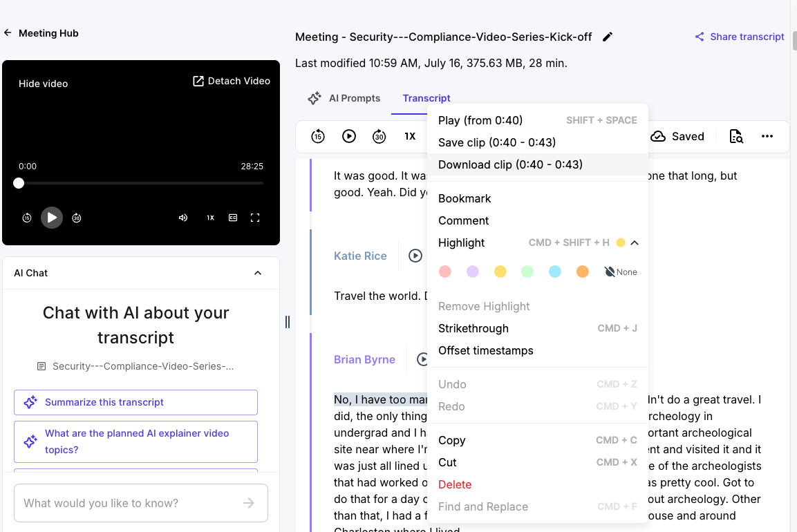
Task: Skip forward 30 seconds in transcript toolbar
Action: coord(379,137)
